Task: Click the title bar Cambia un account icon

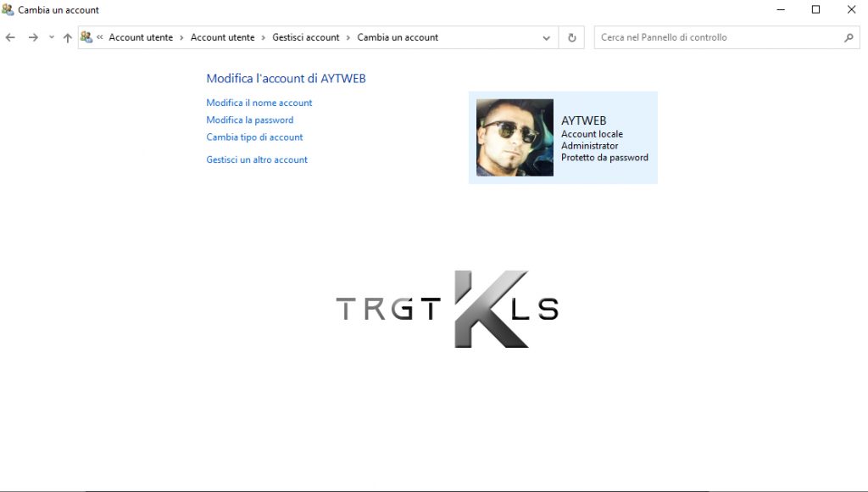Action: click(x=8, y=10)
